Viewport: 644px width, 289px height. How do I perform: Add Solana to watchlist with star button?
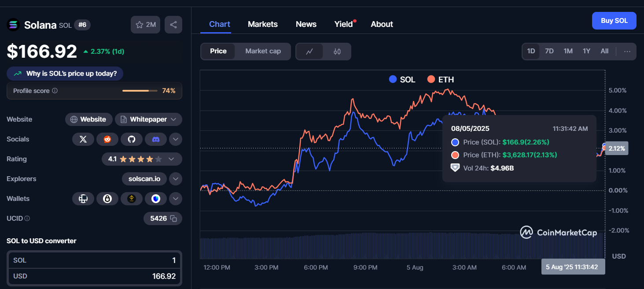tap(145, 25)
